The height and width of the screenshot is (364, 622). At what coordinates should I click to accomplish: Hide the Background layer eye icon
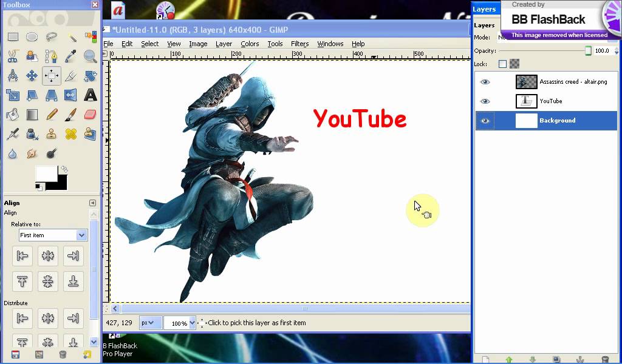click(485, 120)
